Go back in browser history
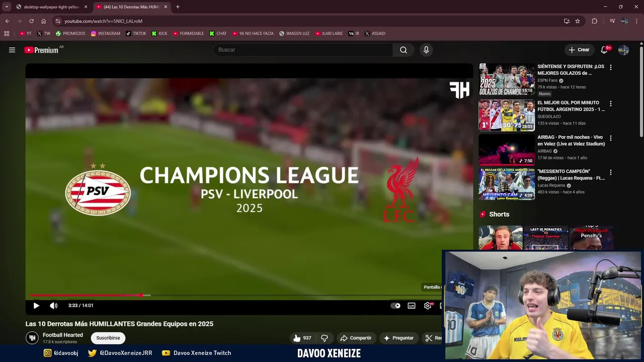This screenshot has height=362, width=644. click(x=7, y=21)
